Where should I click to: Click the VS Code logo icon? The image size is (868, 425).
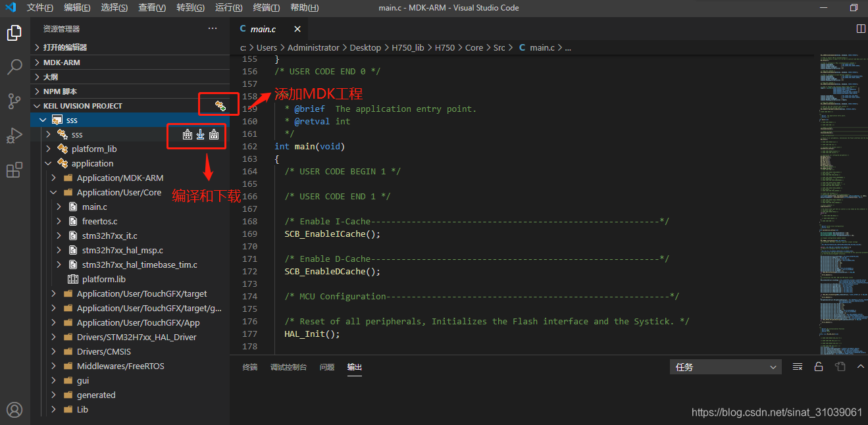click(x=11, y=7)
